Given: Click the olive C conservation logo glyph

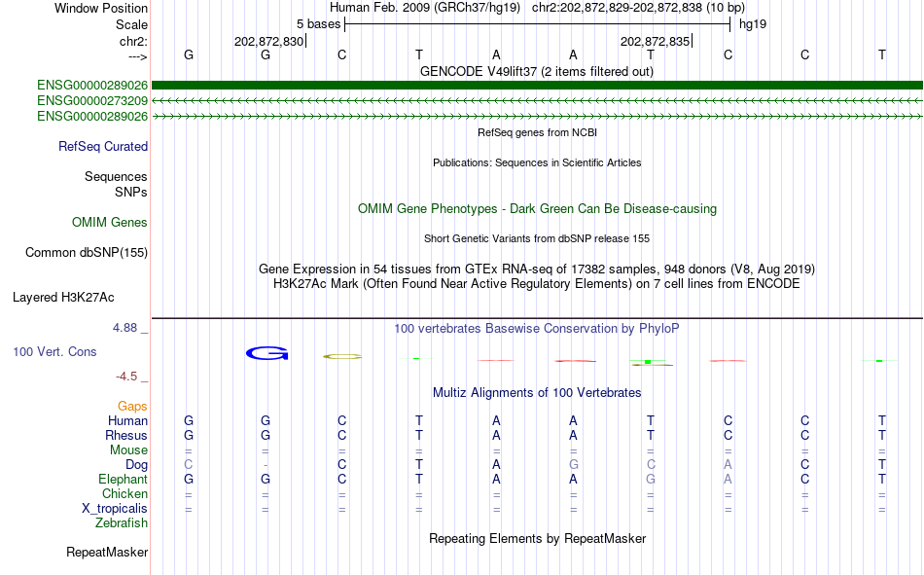Looking at the screenshot, I should point(342,356).
